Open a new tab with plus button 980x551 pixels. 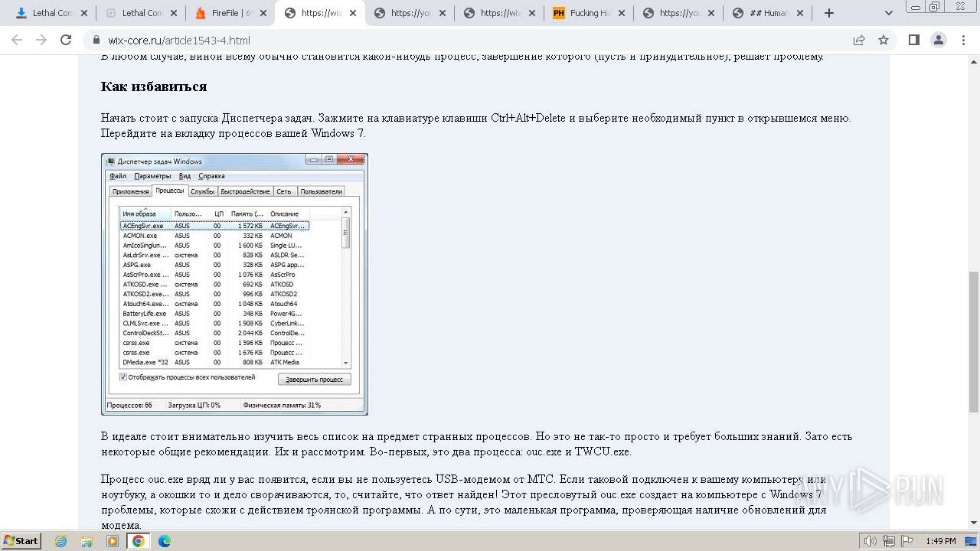828,13
